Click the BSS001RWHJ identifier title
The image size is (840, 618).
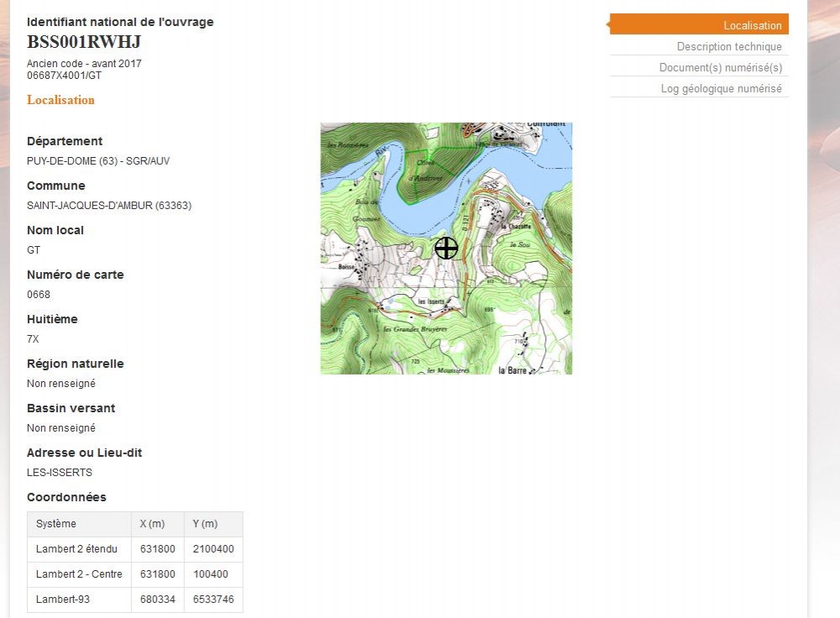(x=84, y=42)
